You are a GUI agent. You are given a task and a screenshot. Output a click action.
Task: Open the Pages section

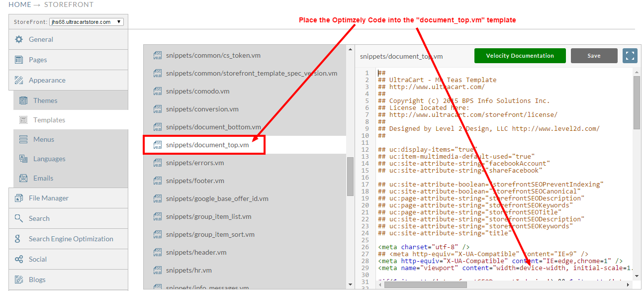click(x=68, y=60)
